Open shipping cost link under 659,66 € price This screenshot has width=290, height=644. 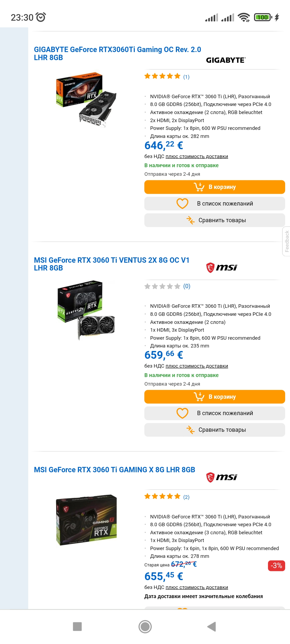coord(197,366)
